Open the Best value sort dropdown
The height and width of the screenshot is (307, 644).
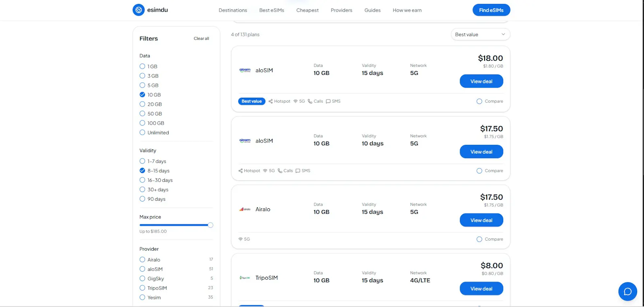pos(480,35)
